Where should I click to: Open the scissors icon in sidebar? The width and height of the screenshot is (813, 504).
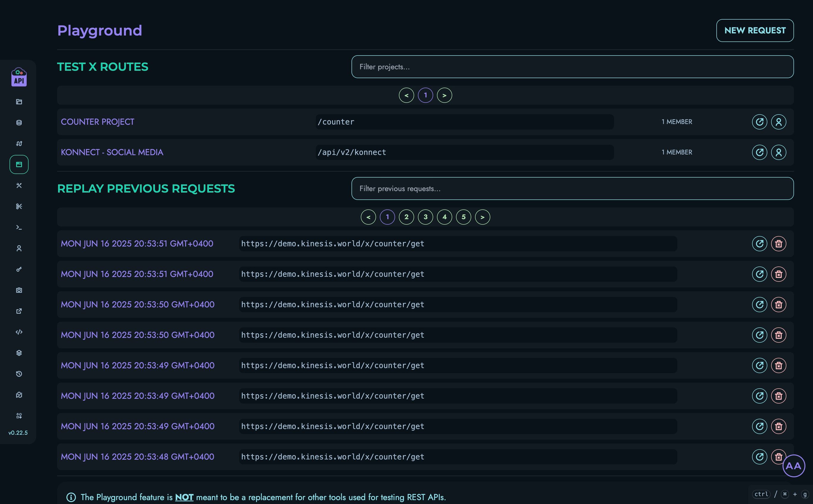19,206
